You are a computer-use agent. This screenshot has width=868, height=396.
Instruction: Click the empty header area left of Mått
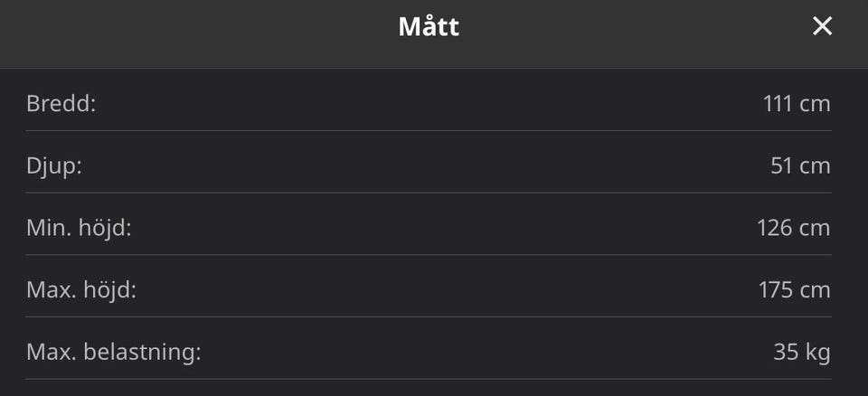coord(181,27)
